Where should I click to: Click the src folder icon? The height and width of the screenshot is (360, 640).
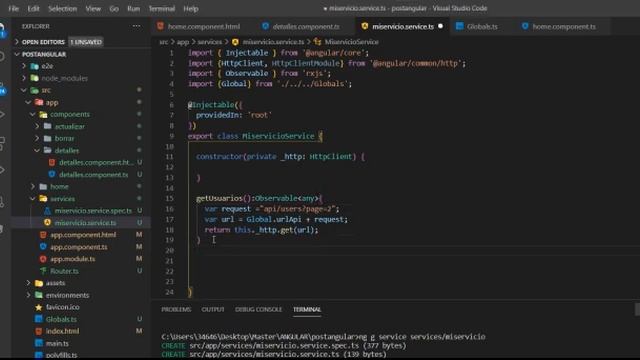click(35, 90)
